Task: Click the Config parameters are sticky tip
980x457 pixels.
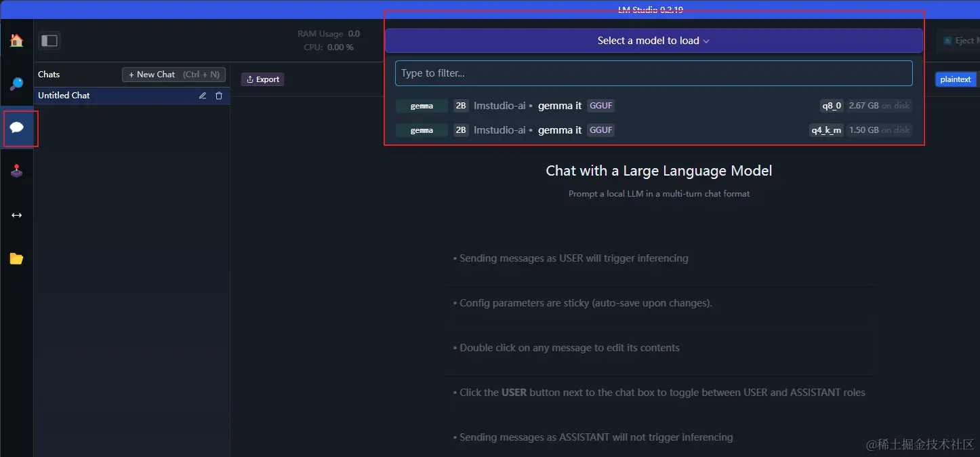Action: tap(583, 303)
